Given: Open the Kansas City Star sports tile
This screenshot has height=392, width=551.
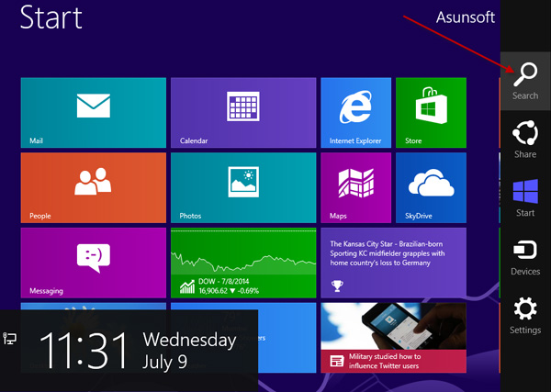Looking at the screenshot, I should coord(394,263).
